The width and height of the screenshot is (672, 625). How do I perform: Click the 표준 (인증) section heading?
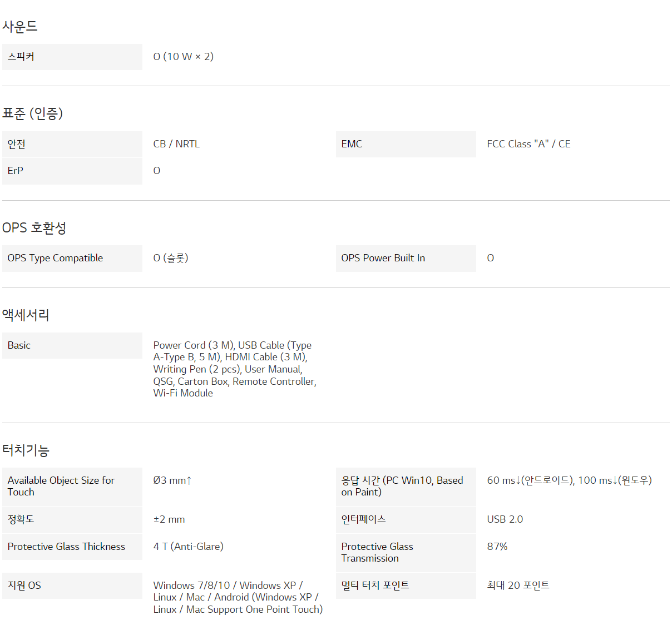click(x=32, y=113)
